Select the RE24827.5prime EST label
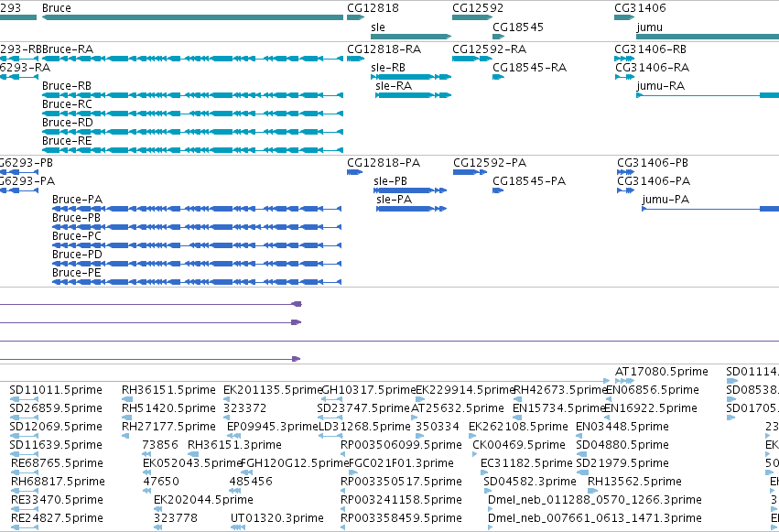This screenshot has width=779, height=532. (x=57, y=518)
